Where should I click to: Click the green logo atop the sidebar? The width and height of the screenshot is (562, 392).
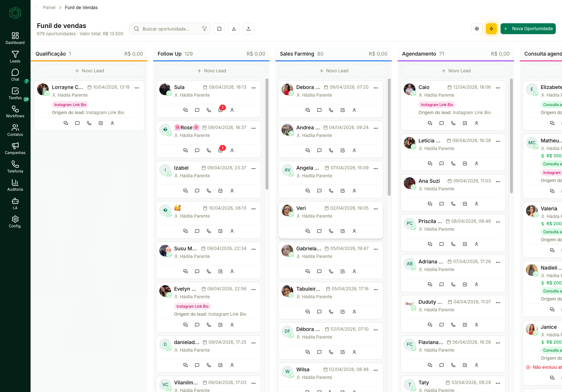click(15, 13)
